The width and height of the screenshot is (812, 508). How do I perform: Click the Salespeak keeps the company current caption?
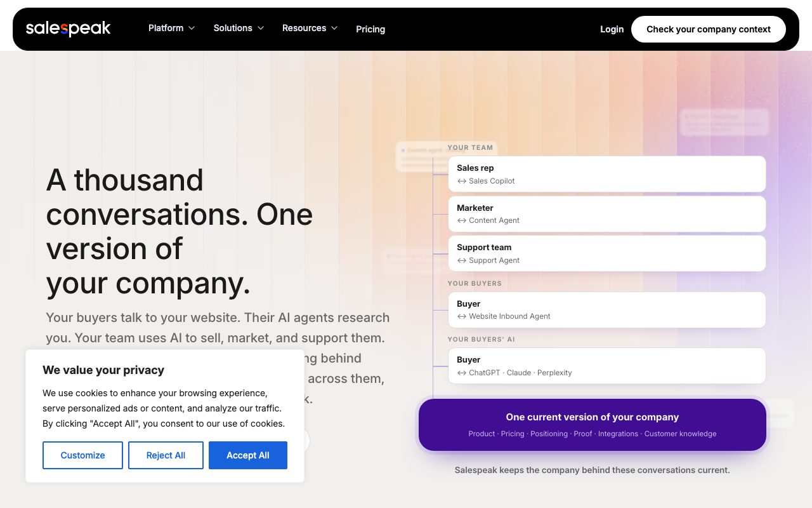click(593, 471)
